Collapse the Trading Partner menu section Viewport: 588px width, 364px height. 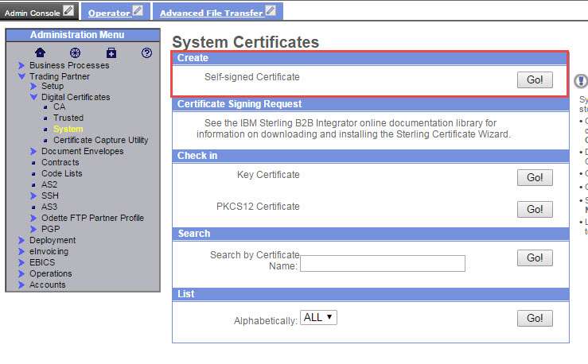pyautogui.click(x=21, y=76)
